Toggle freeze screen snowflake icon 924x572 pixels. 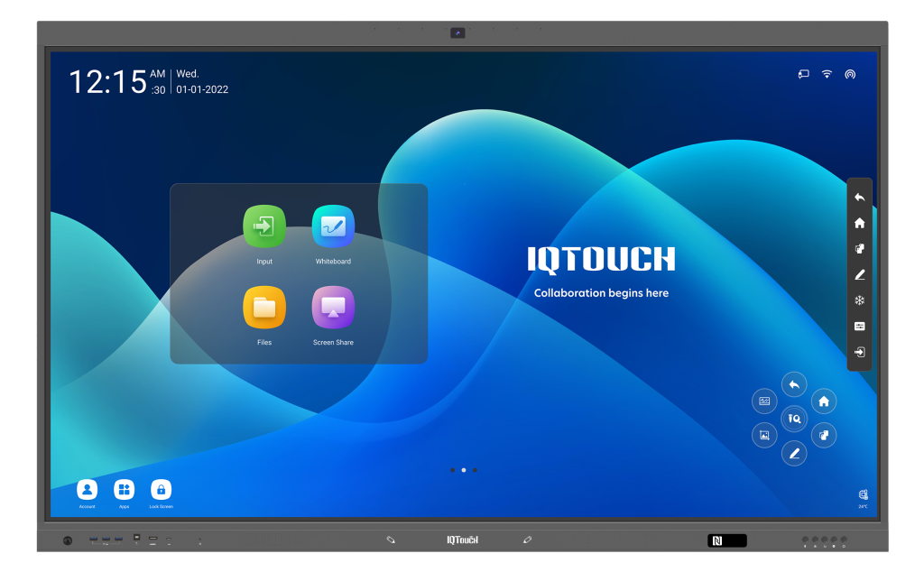click(x=859, y=300)
